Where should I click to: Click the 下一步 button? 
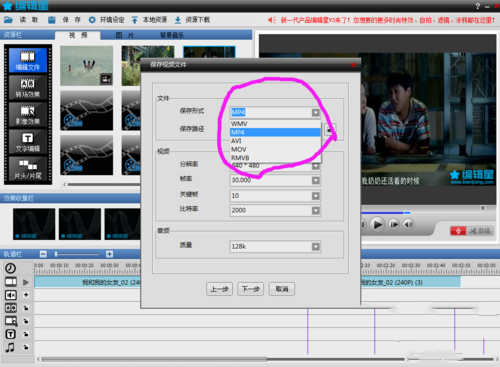251,289
